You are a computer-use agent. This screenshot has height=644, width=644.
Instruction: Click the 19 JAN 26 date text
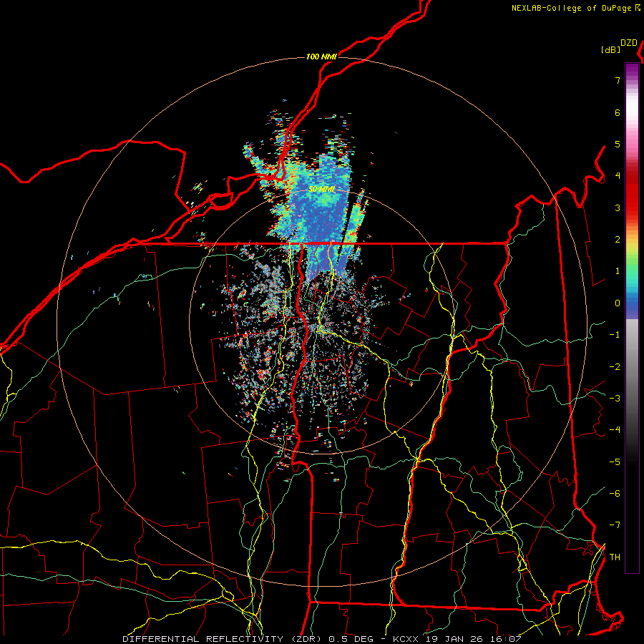click(x=454, y=639)
